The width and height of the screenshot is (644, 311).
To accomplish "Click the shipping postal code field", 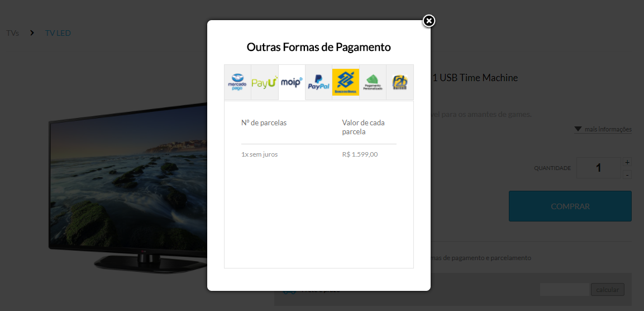I will 565,290.
